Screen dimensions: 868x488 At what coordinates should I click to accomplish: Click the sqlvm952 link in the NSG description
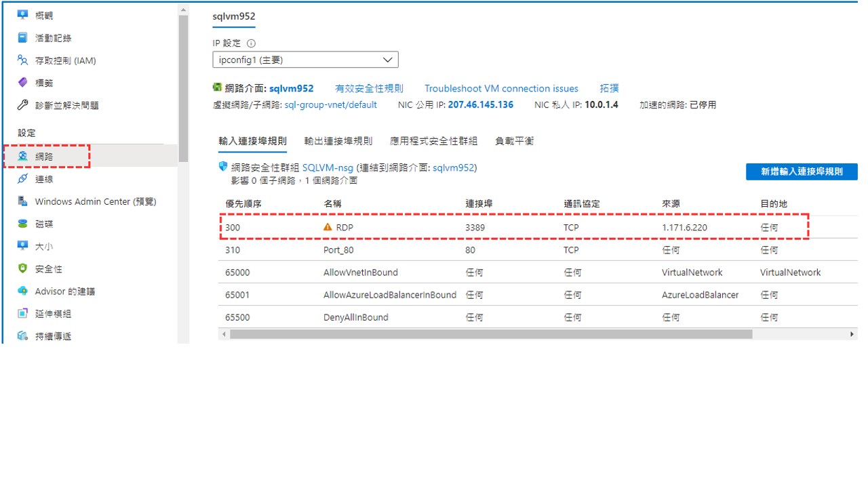pos(453,167)
